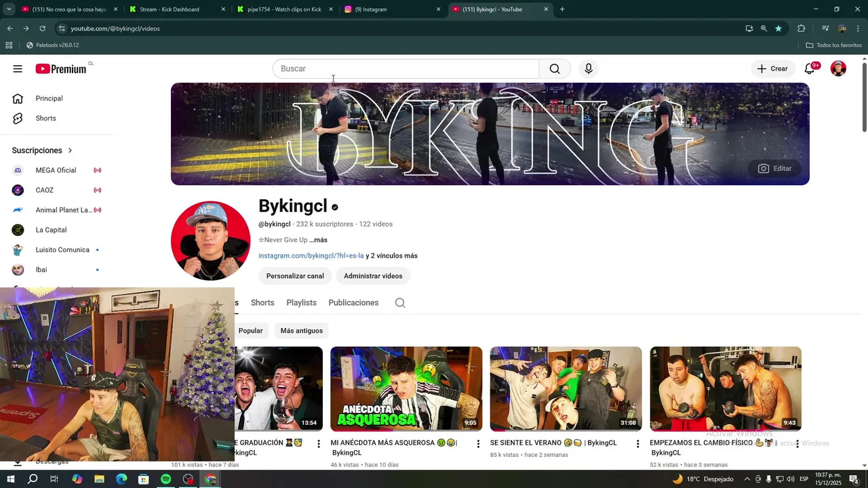This screenshot has width=868, height=488.
Task: Search within the channel using magnifier
Action: pyautogui.click(x=400, y=303)
